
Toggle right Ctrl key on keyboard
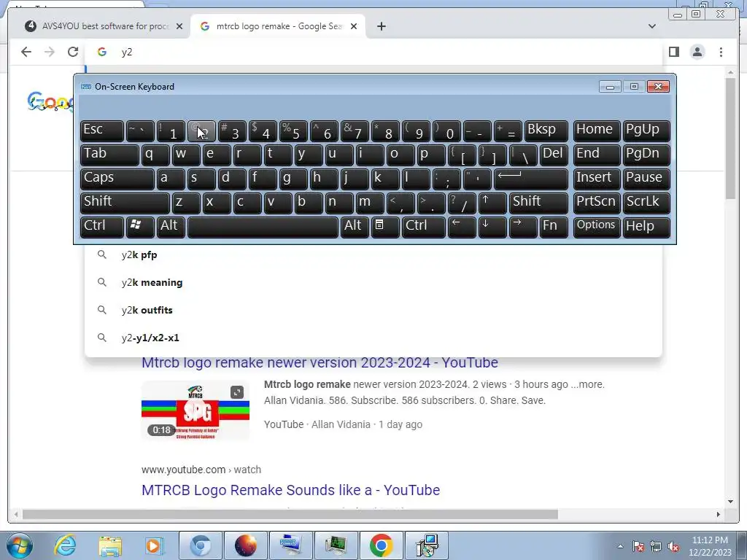pyautogui.click(x=424, y=227)
